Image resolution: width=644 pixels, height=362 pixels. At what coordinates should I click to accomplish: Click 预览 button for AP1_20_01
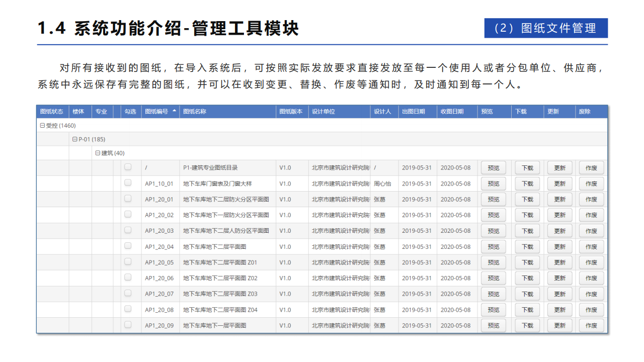pos(494,200)
